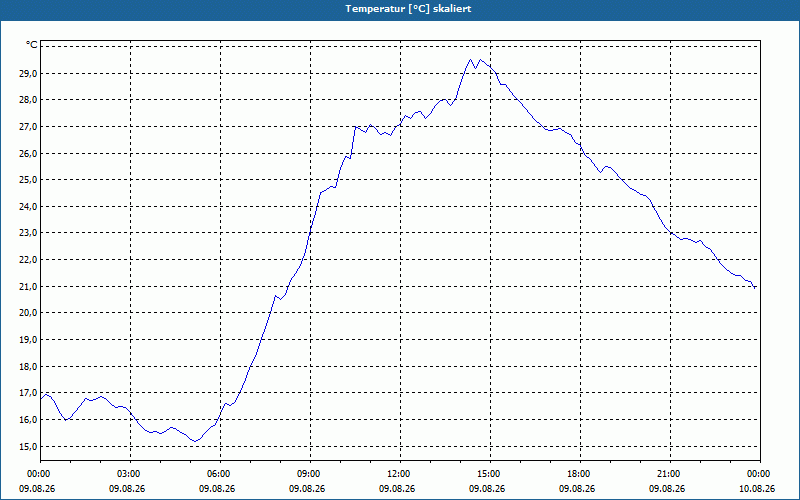800x500 pixels.
Task: Click the 21:00 time axis label
Action: (670, 474)
